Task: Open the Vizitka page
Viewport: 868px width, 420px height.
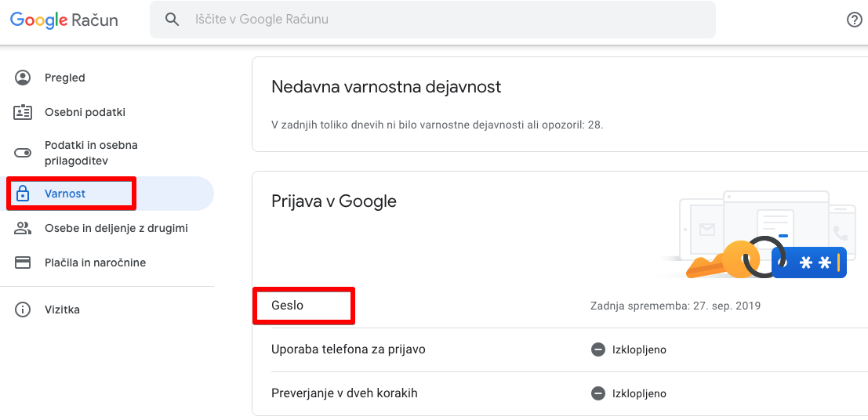Action: pos(62,310)
